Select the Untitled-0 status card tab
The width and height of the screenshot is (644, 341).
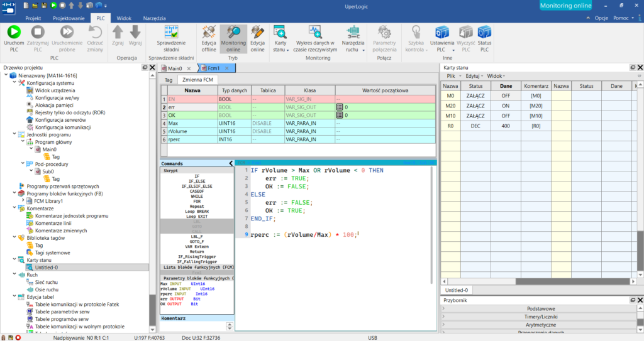click(457, 290)
